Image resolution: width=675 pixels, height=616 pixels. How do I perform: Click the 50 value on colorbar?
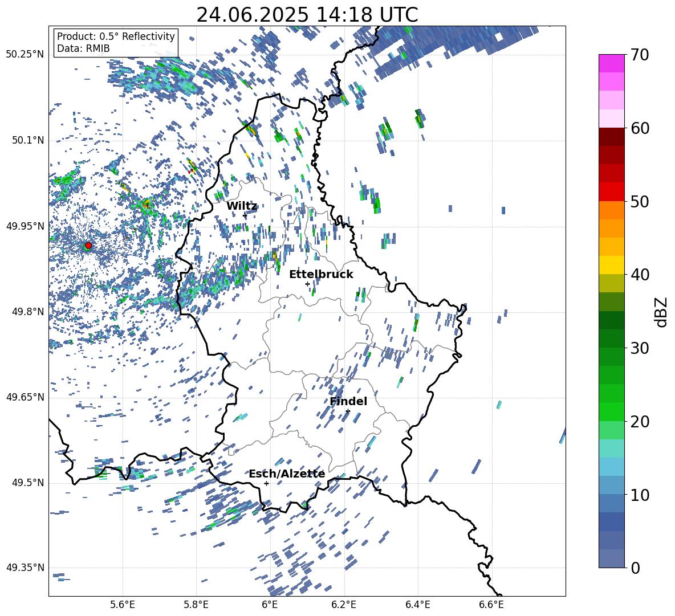click(640, 201)
